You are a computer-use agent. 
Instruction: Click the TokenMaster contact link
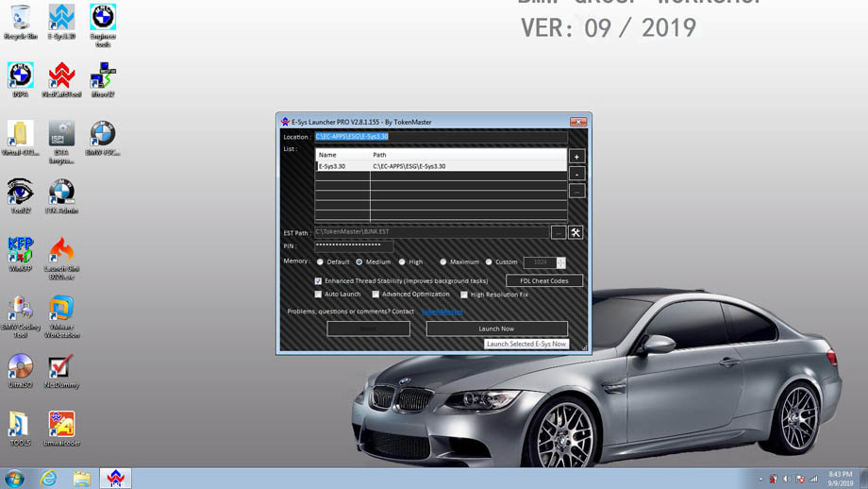pyautogui.click(x=442, y=312)
